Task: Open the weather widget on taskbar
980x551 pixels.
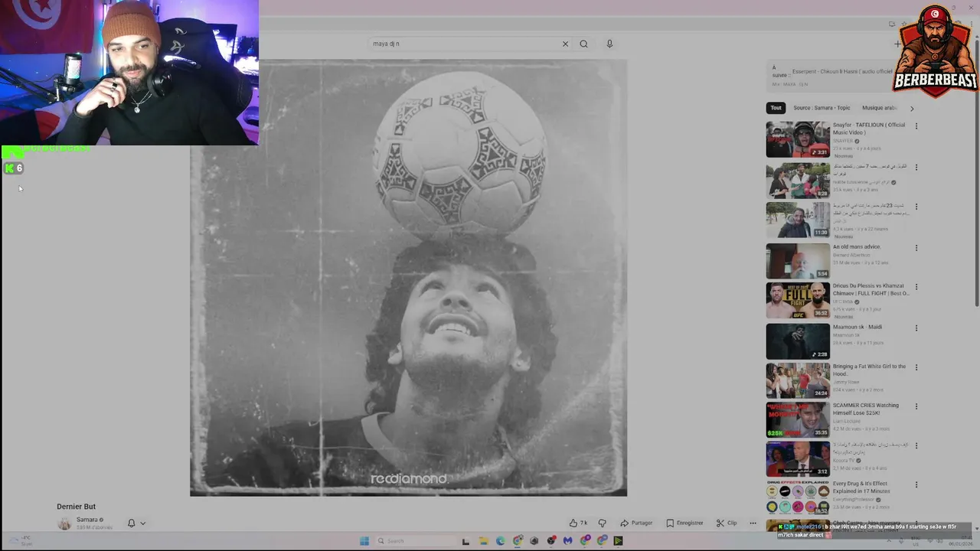Action: point(20,541)
